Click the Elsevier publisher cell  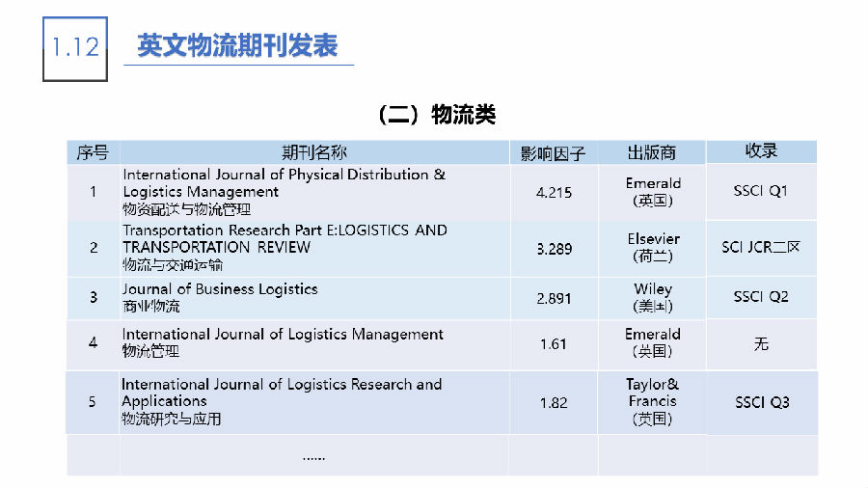[653, 248]
